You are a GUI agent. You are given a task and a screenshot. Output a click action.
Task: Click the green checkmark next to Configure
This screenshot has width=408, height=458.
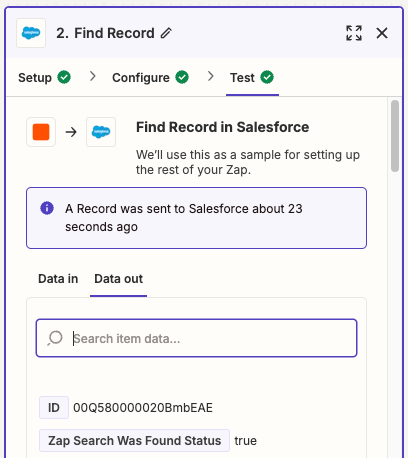(182, 77)
